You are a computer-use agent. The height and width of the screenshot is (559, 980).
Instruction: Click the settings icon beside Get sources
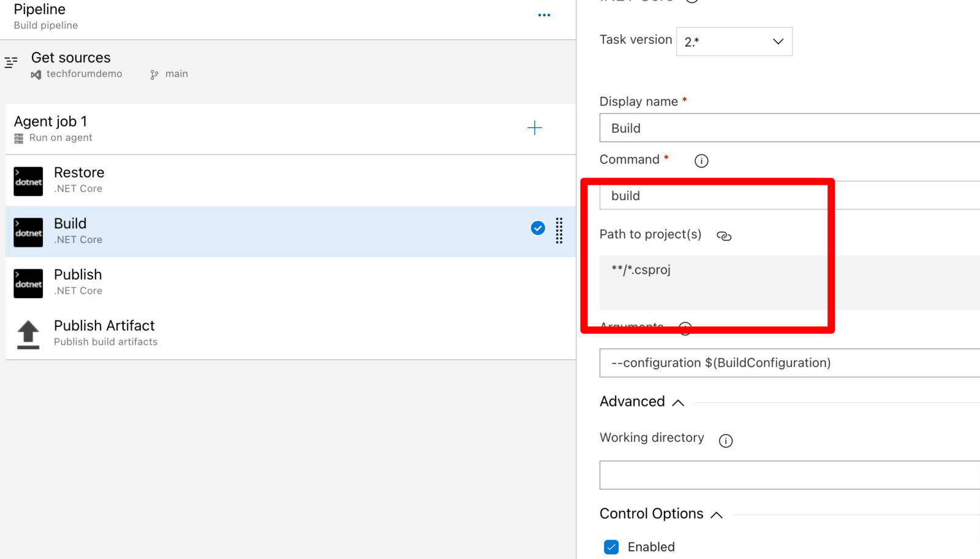[11, 62]
